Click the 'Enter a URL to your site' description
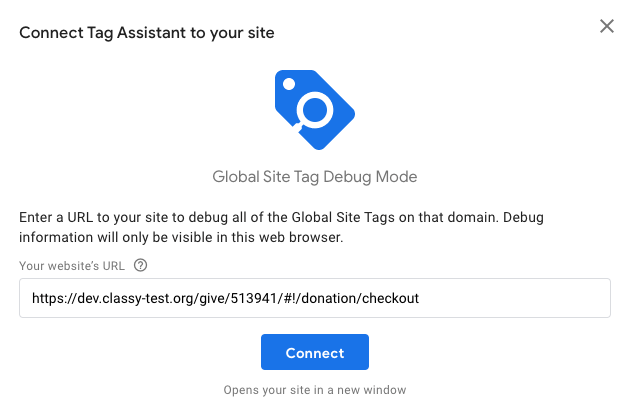 click(281, 227)
